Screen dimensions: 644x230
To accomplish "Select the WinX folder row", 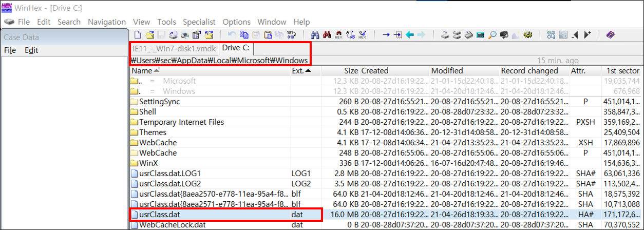I will [x=385, y=163].
